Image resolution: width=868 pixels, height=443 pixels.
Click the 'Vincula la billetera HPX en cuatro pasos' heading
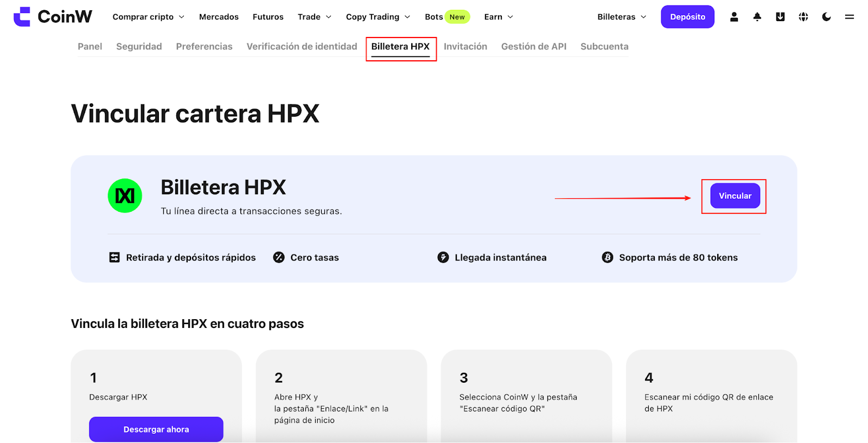(187, 324)
